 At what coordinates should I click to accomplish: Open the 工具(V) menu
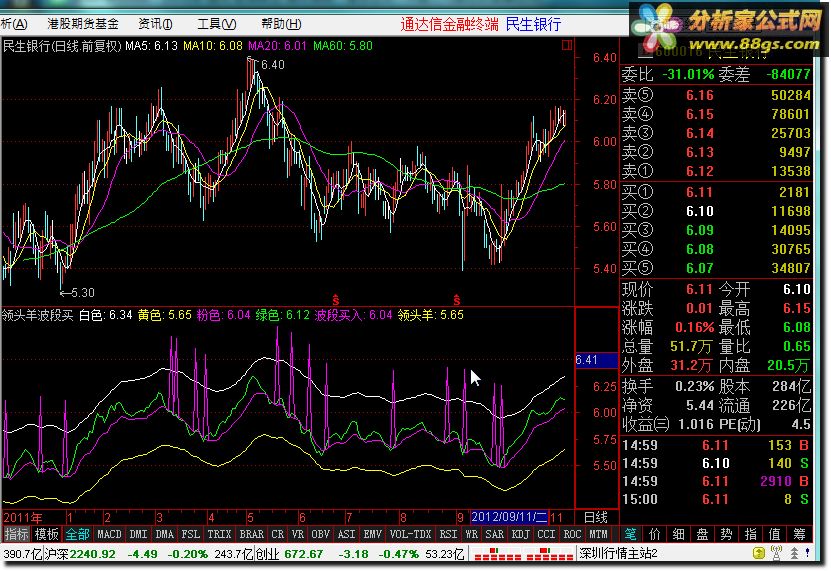217,24
